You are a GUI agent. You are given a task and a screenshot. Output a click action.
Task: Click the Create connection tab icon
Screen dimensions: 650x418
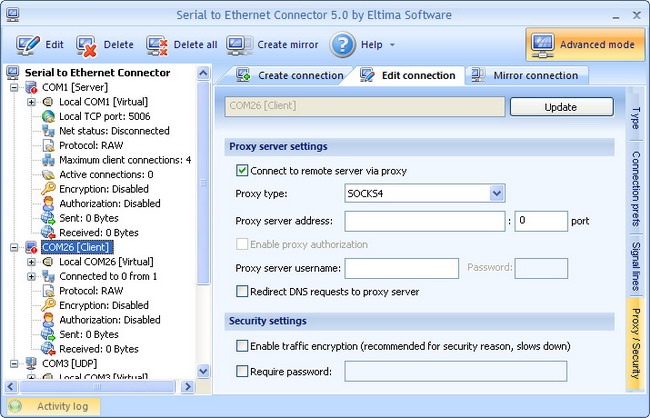pyautogui.click(x=243, y=75)
